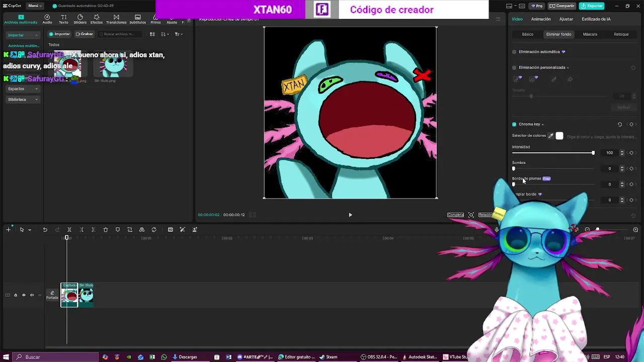
Task: Enable Eliminación personalizada checkbox
Action: (514, 67)
